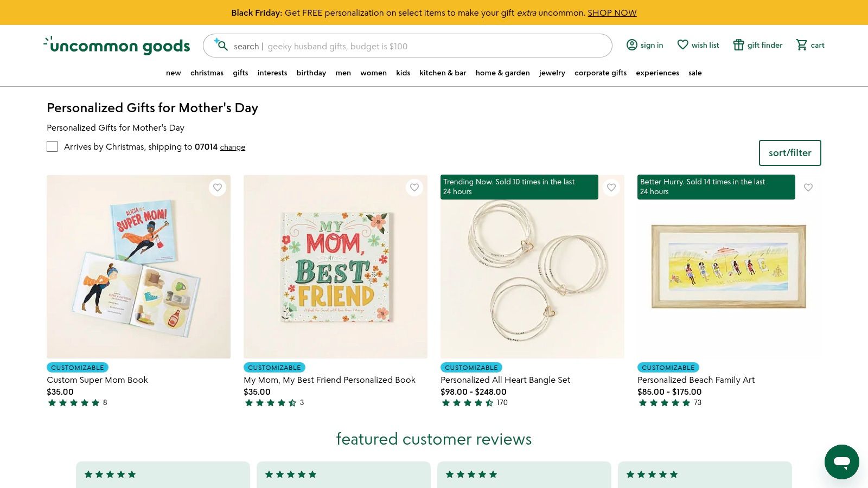Click the SHOP NOW banner link
This screenshot has height=488, width=868.
(612, 12)
